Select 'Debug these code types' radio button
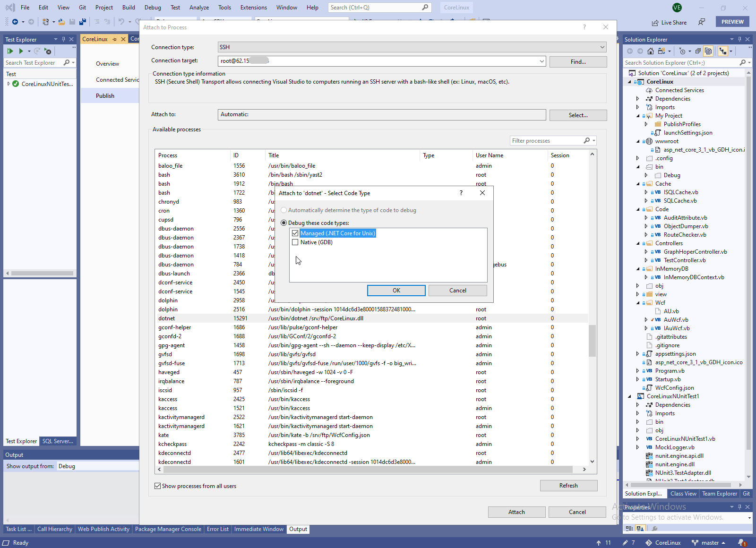 [283, 223]
